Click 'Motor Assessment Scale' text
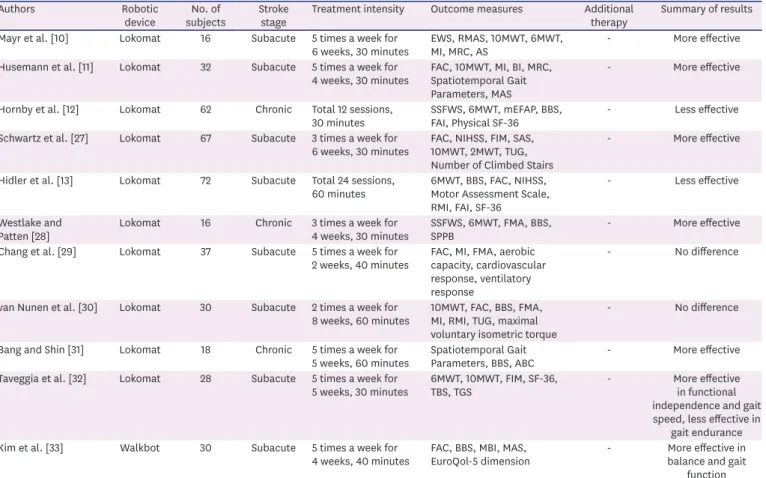This screenshot has width=766, height=478. click(489, 195)
